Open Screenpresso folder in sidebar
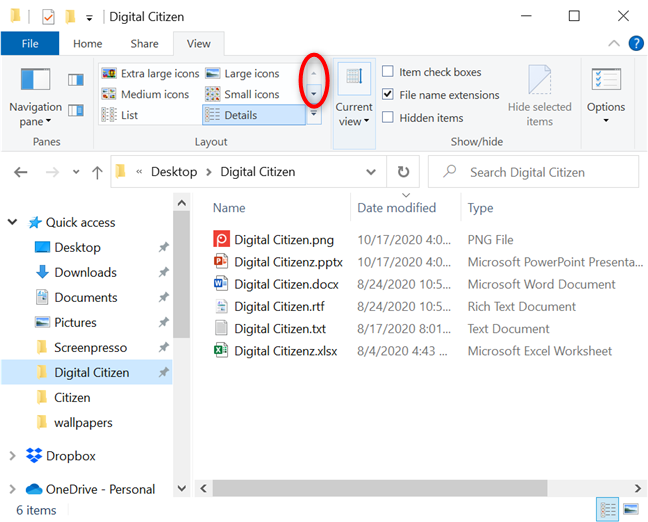Viewport: 648px width, 522px height. click(x=90, y=348)
